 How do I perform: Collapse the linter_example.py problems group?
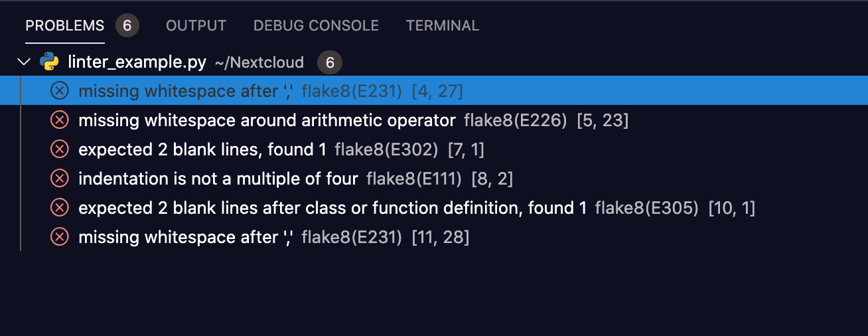(x=25, y=62)
